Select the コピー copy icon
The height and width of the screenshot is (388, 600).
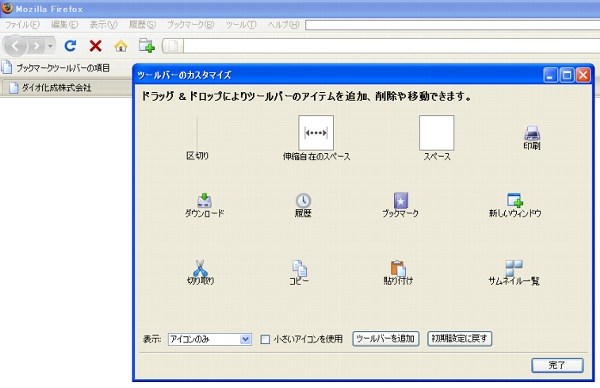click(299, 272)
